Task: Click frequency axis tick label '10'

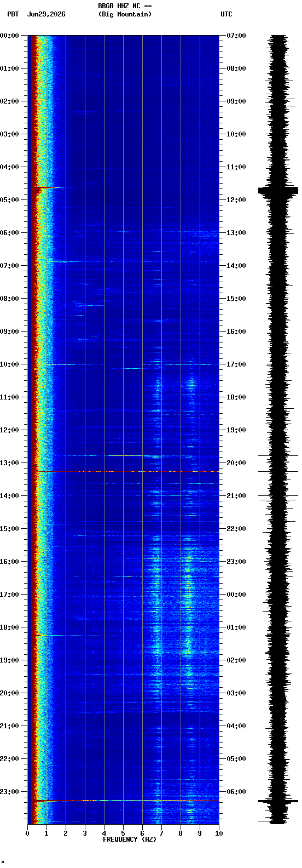Action: [x=219, y=833]
